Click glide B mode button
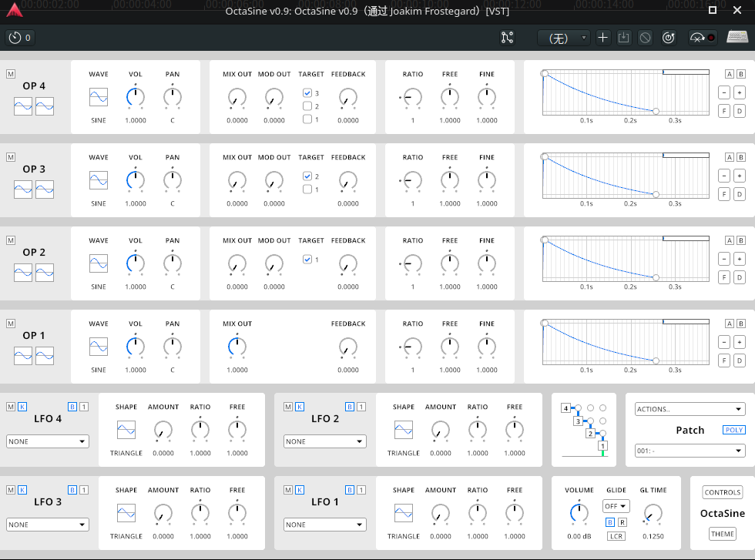The image size is (755, 560). [610, 522]
